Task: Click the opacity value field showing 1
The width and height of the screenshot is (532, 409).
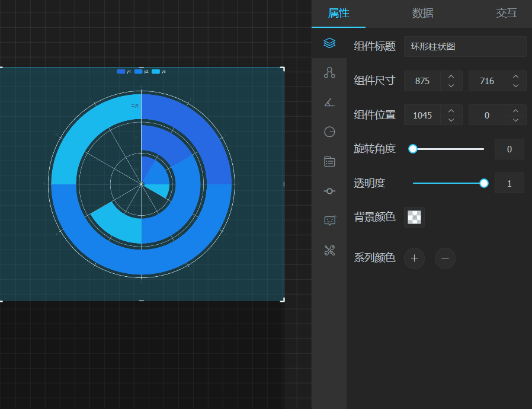Action: [x=509, y=183]
